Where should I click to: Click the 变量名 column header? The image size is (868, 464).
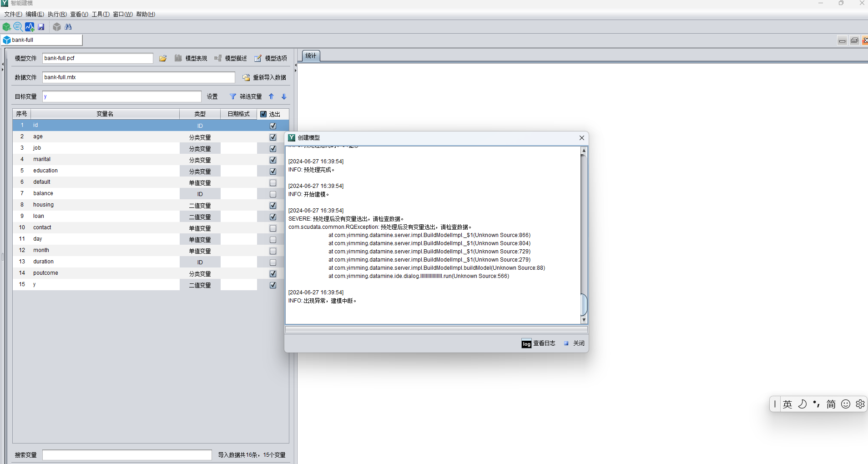(x=105, y=114)
